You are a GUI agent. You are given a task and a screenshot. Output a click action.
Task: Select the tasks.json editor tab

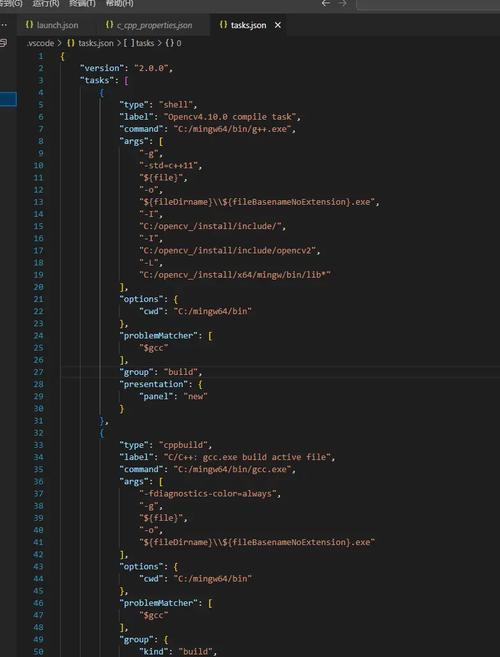(248, 25)
